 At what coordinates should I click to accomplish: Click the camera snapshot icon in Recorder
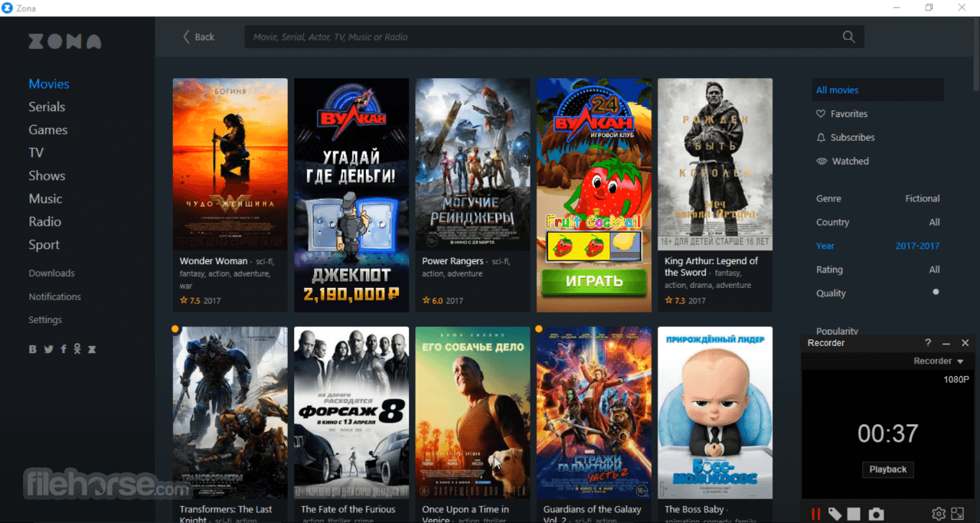[x=876, y=515]
